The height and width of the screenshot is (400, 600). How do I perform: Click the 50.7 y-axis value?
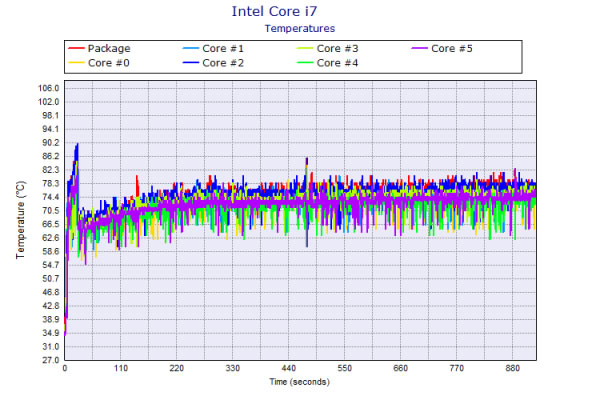coord(51,279)
